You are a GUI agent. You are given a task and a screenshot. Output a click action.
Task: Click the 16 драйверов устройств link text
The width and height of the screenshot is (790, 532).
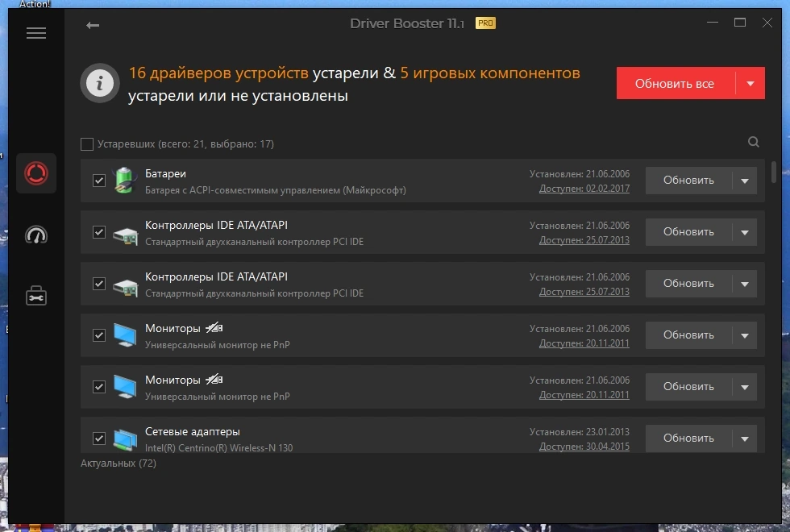point(218,73)
